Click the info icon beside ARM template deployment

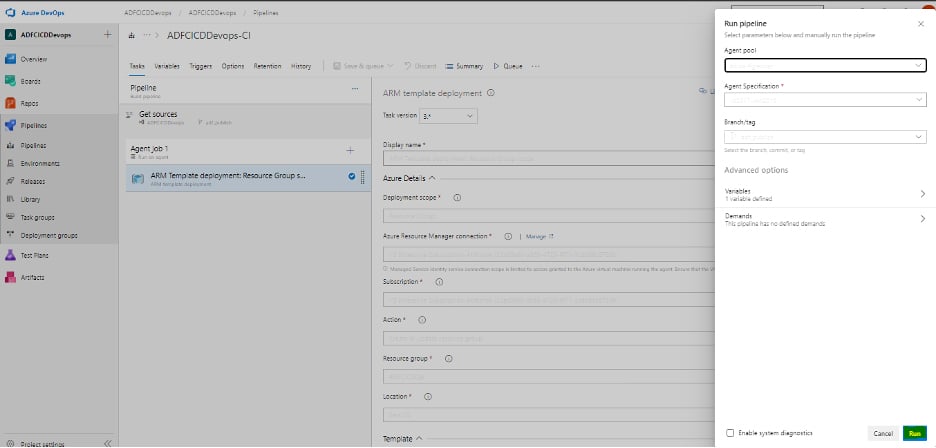[491, 93]
